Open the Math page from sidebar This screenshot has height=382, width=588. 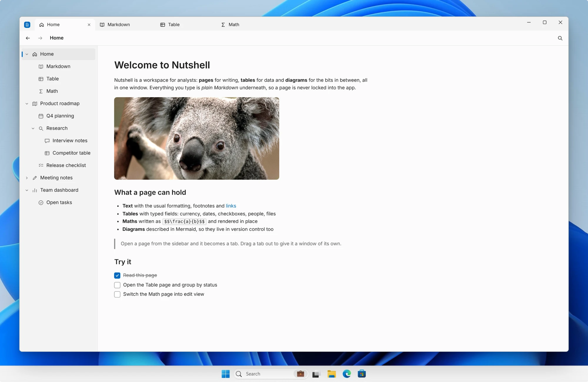click(x=59, y=91)
